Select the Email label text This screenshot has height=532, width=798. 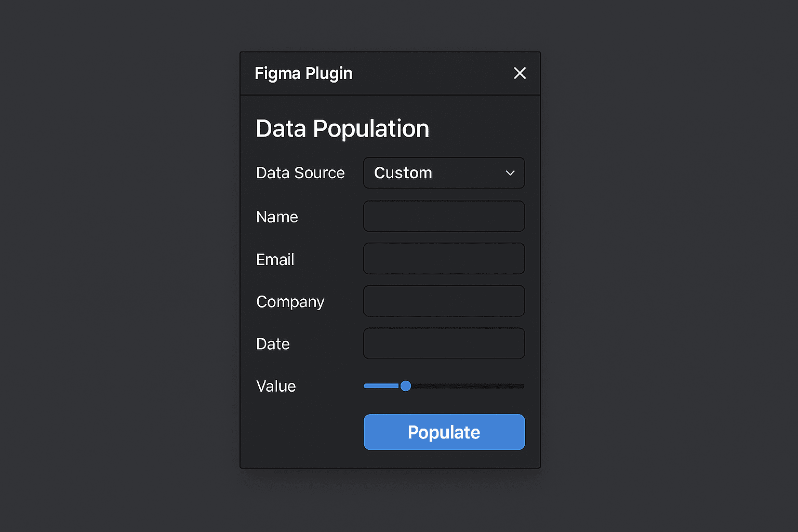coord(275,259)
